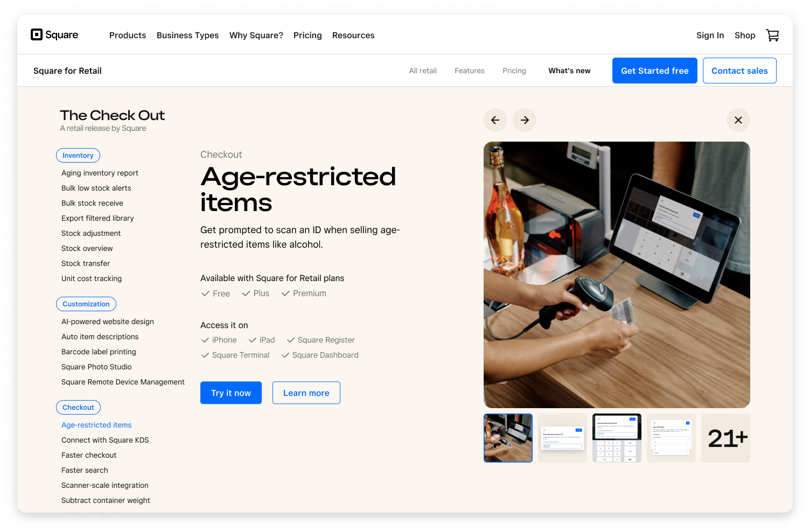
Task: Select the first thumbnail of barcode scanner photo
Action: [x=508, y=438]
